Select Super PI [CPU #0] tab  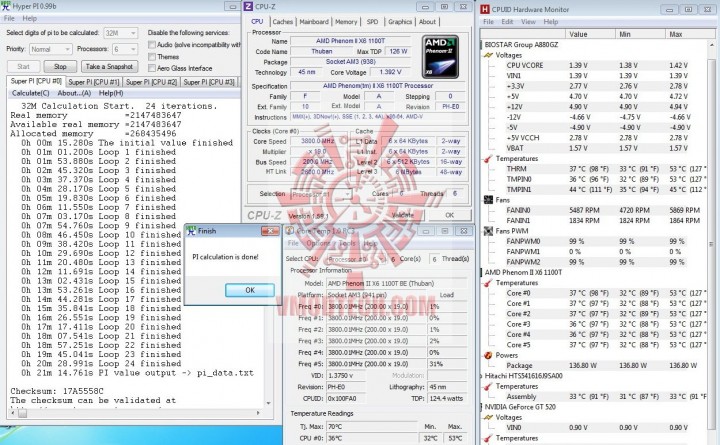coord(36,81)
